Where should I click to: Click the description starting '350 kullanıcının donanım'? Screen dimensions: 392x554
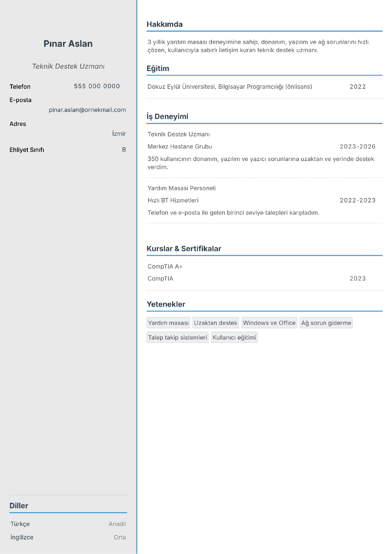(x=261, y=163)
